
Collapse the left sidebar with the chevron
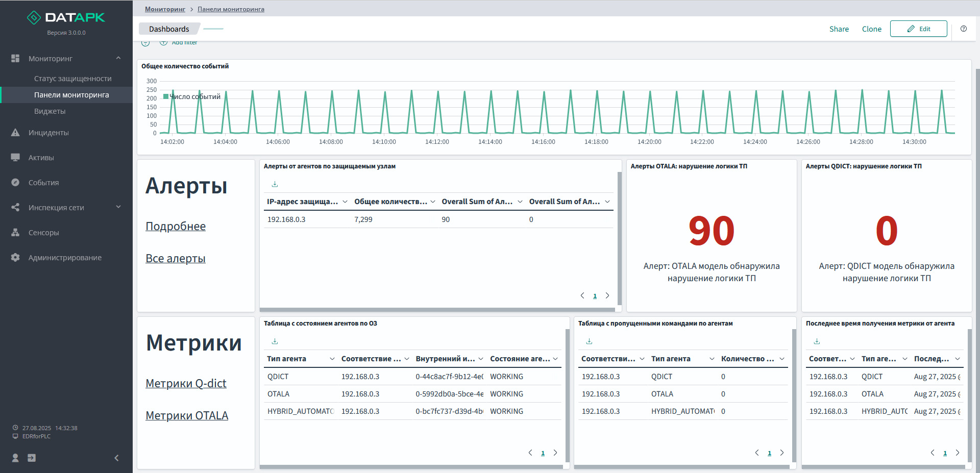point(116,458)
